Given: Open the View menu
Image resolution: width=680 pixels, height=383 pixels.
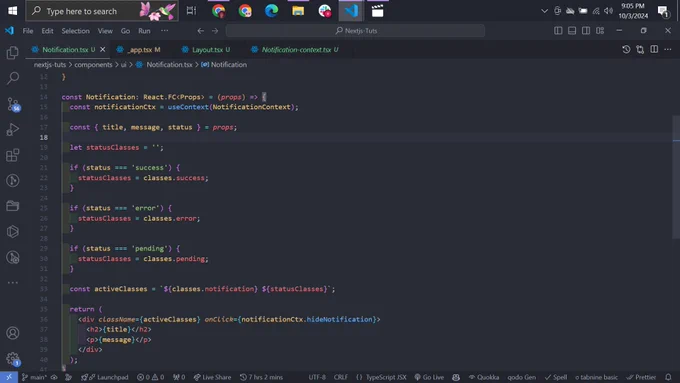Looking at the screenshot, I should tap(105, 31).
